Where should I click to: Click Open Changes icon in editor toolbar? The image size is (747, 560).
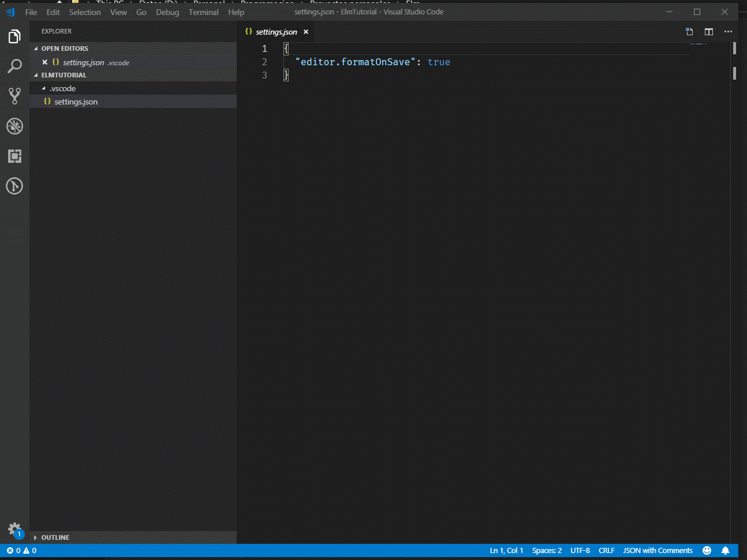[x=689, y=32]
